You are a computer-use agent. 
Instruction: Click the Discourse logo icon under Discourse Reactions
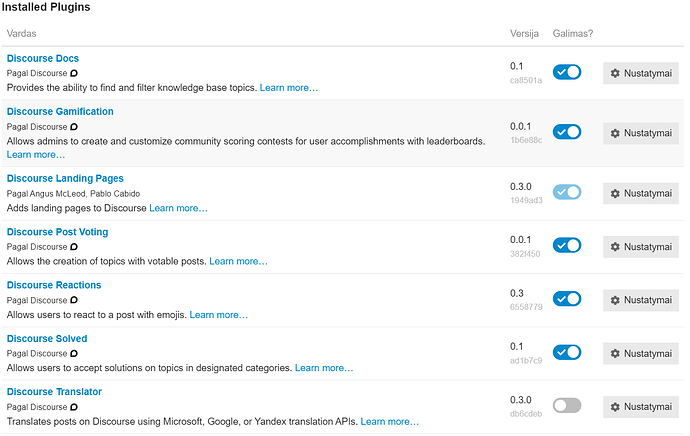point(74,300)
